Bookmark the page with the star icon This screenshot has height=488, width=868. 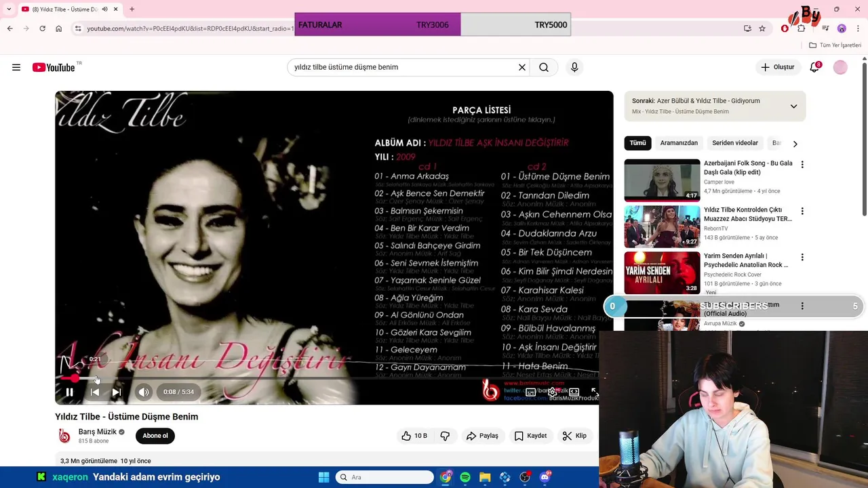(x=762, y=28)
